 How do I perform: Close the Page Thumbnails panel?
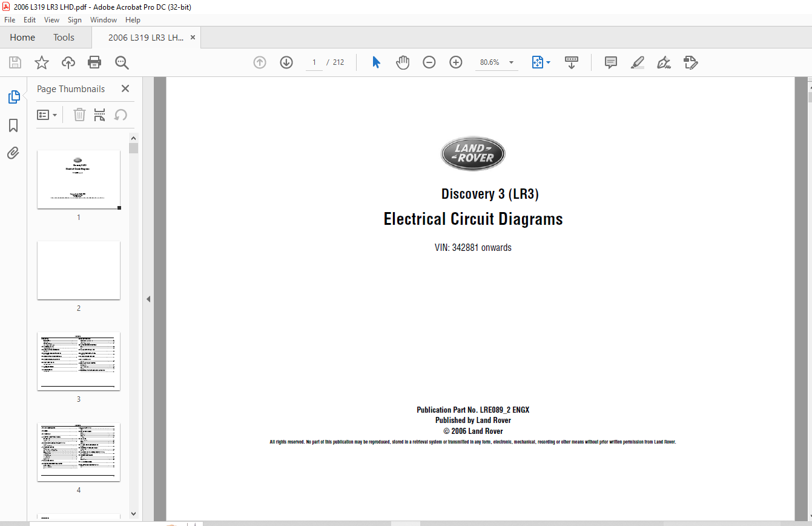125,88
